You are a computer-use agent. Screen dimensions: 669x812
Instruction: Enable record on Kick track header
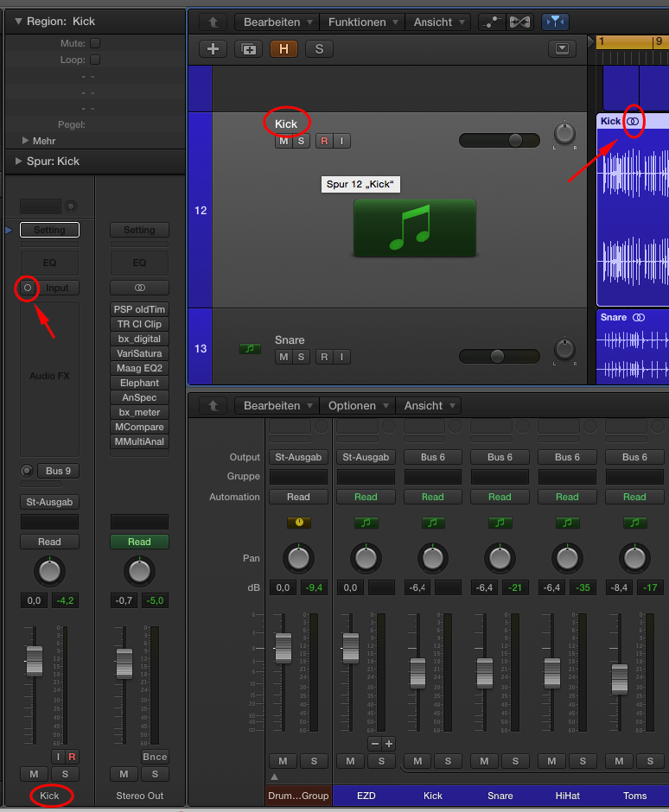point(324,141)
